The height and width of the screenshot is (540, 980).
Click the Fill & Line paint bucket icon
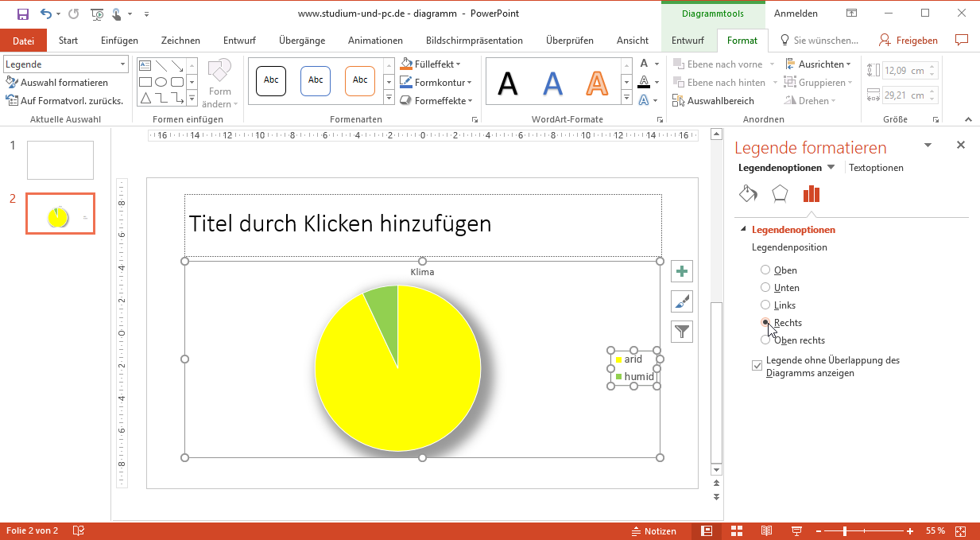(x=748, y=193)
